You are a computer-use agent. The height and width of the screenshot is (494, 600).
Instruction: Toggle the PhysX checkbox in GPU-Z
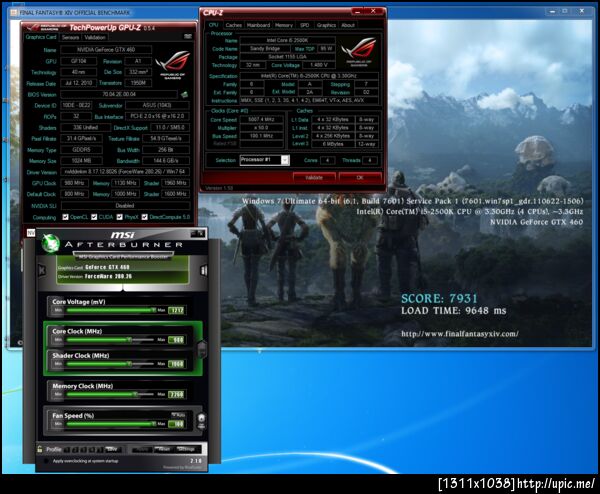[120, 217]
